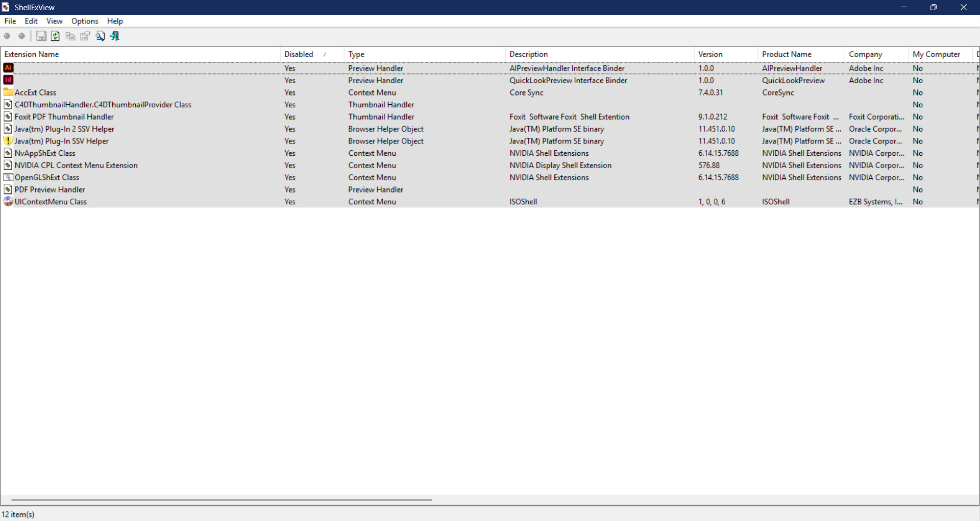Select Java(tm) Plug-In SSV Helper entry
980x521 pixels.
click(62, 141)
